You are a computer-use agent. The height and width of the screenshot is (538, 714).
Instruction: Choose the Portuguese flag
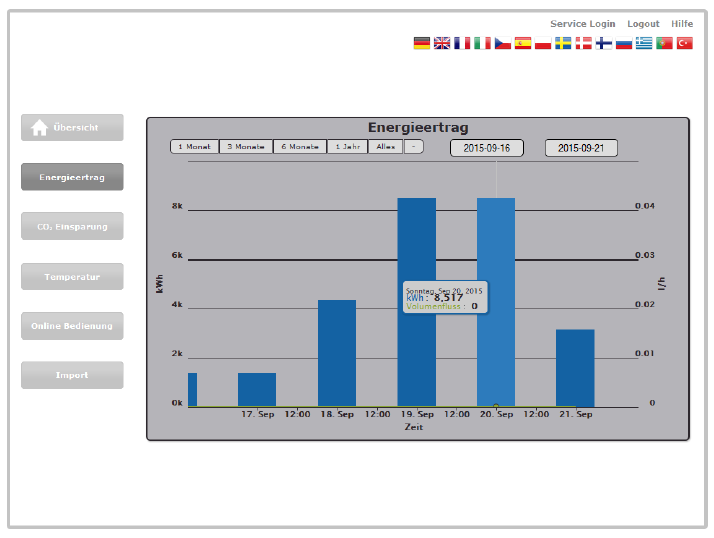click(x=664, y=43)
